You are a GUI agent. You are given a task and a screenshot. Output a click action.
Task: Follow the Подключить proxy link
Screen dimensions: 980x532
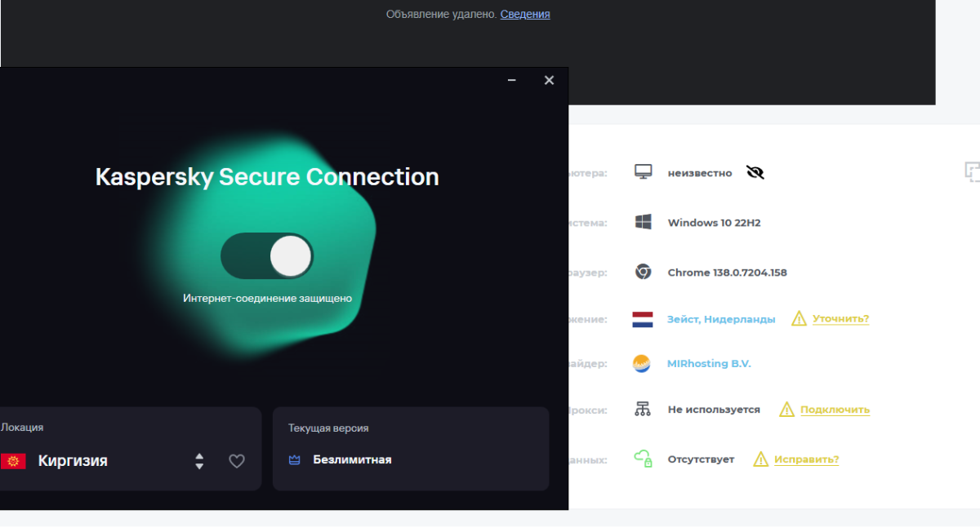click(x=835, y=410)
